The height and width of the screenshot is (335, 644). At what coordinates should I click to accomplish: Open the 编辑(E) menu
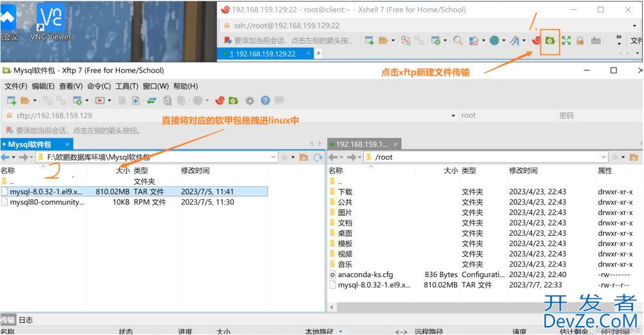point(43,86)
